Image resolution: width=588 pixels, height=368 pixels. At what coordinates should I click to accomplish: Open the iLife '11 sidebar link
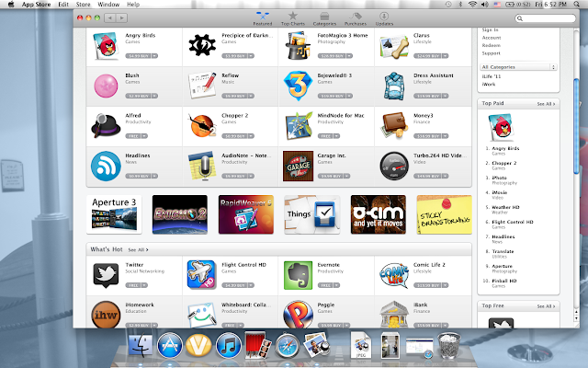point(492,76)
